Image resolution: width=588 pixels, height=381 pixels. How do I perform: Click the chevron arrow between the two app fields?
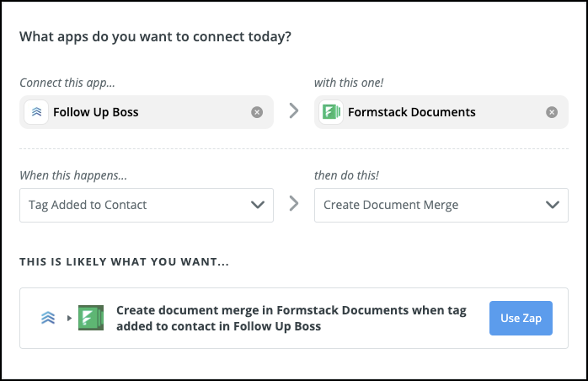(x=293, y=111)
